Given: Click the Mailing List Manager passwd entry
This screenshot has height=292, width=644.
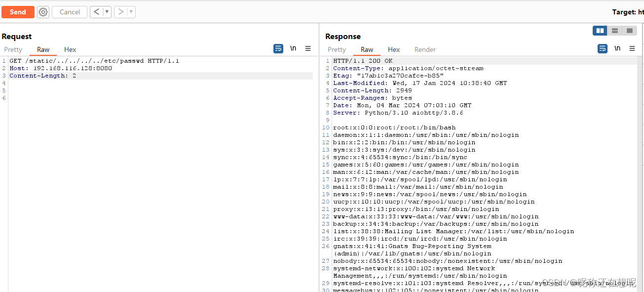Looking at the screenshot, I should pyautogui.click(x=454, y=232).
